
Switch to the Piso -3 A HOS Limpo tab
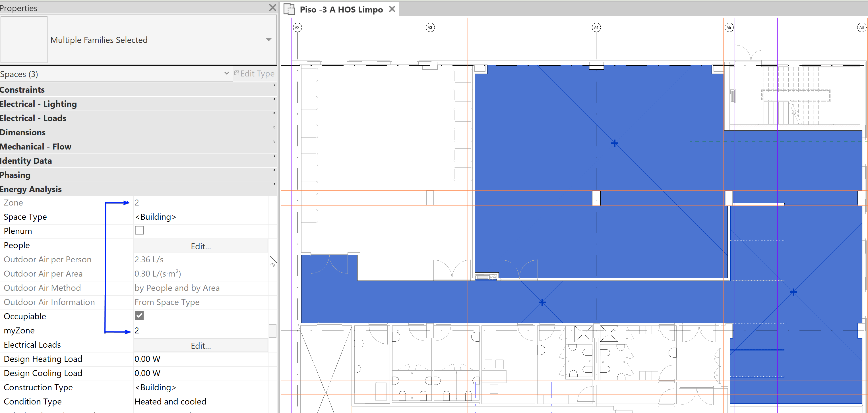[341, 9]
